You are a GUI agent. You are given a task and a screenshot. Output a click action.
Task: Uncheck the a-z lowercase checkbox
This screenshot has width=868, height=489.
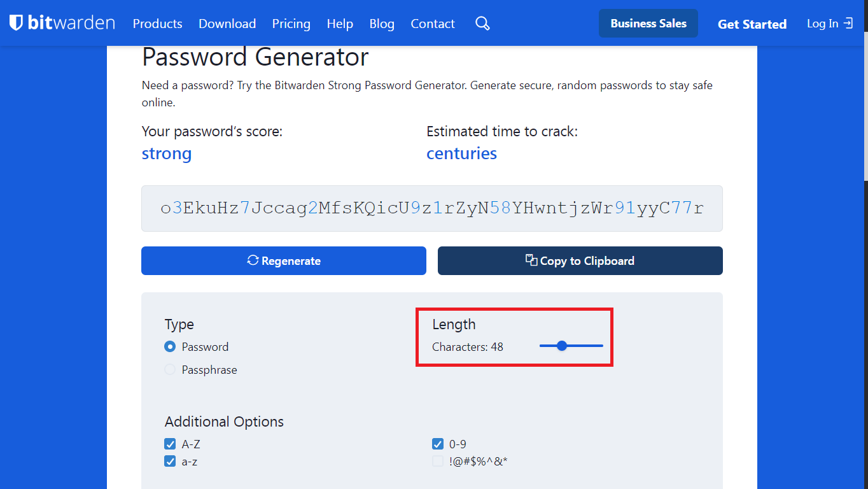click(170, 462)
